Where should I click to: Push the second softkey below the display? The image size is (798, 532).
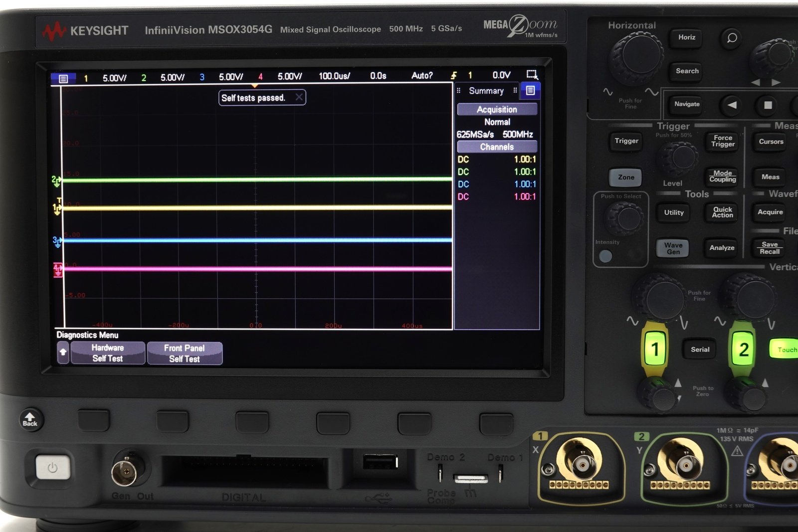click(173, 421)
